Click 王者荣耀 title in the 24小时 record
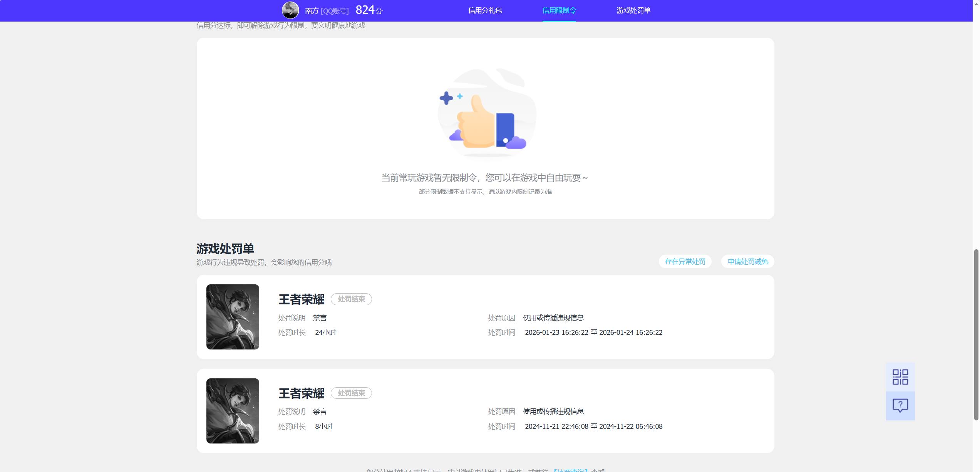Image resolution: width=980 pixels, height=472 pixels. point(302,299)
